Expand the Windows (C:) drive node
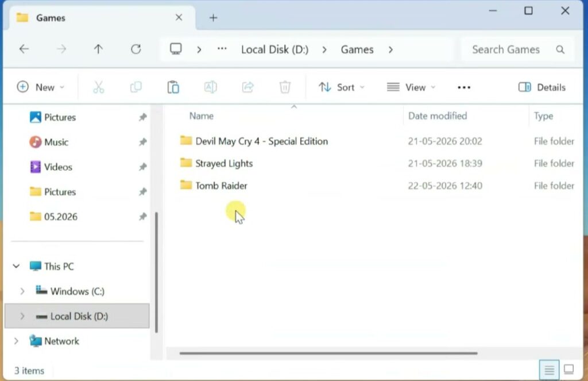Screen dimensions: 588x381 [x=22, y=291]
